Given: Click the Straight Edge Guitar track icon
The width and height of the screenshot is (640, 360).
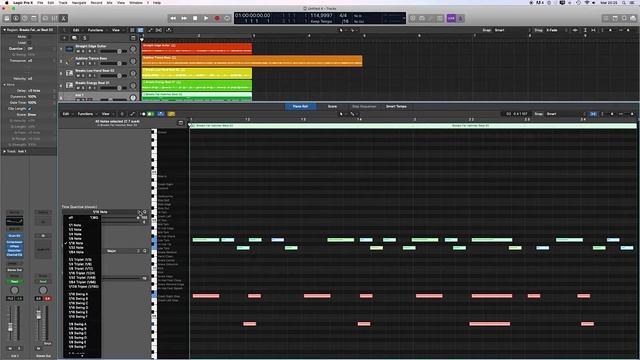Looking at the screenshot, I should tap(69, 49).
